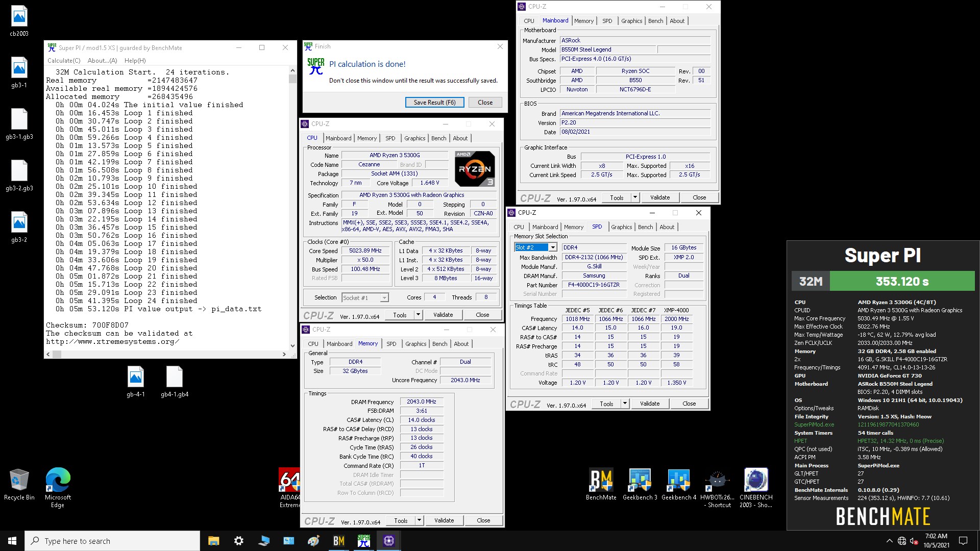Open Settings gear in taskbar

click(x=238, y=541)
